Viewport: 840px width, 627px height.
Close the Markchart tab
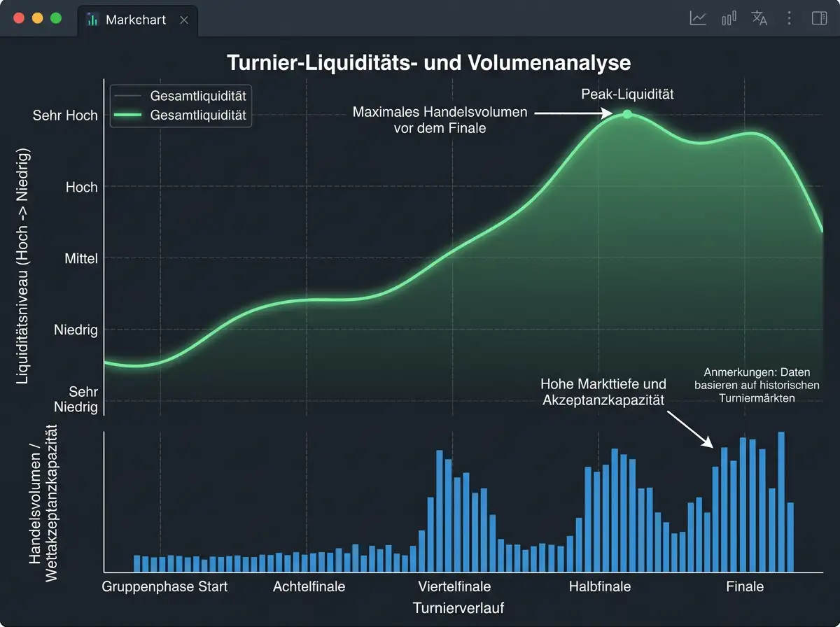[184, 20]
